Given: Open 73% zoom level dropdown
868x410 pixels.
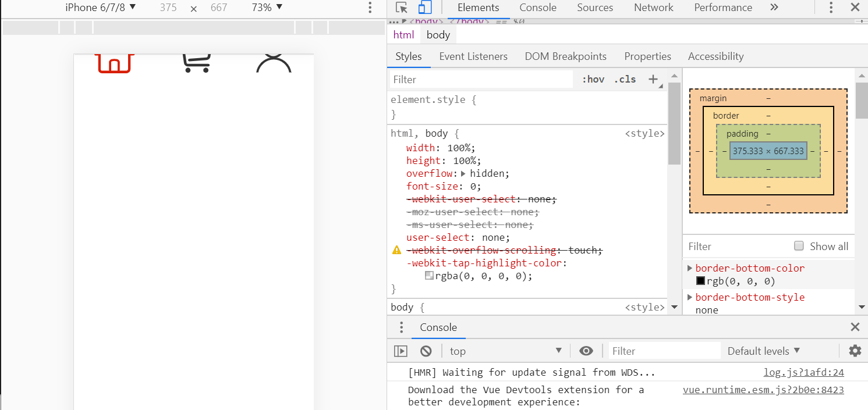Looking at the screenshot, I should (x=267, y=8).
